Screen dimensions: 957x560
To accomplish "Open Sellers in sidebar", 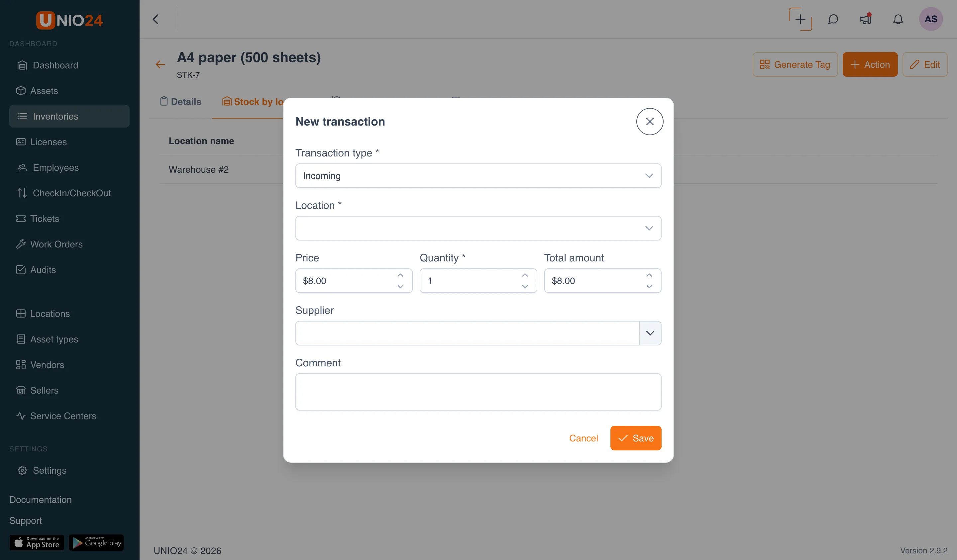I will click(69, 390).
